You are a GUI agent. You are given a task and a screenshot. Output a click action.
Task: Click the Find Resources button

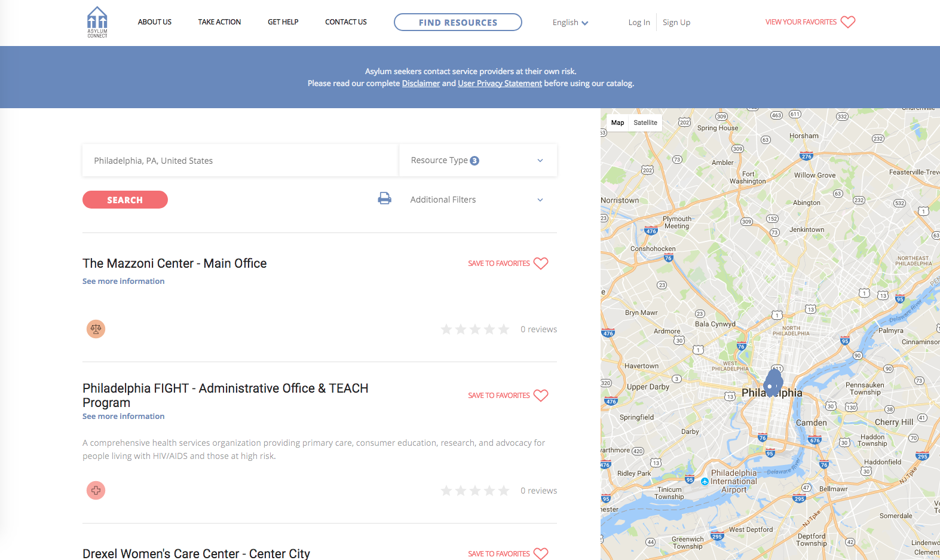(458, 22)
